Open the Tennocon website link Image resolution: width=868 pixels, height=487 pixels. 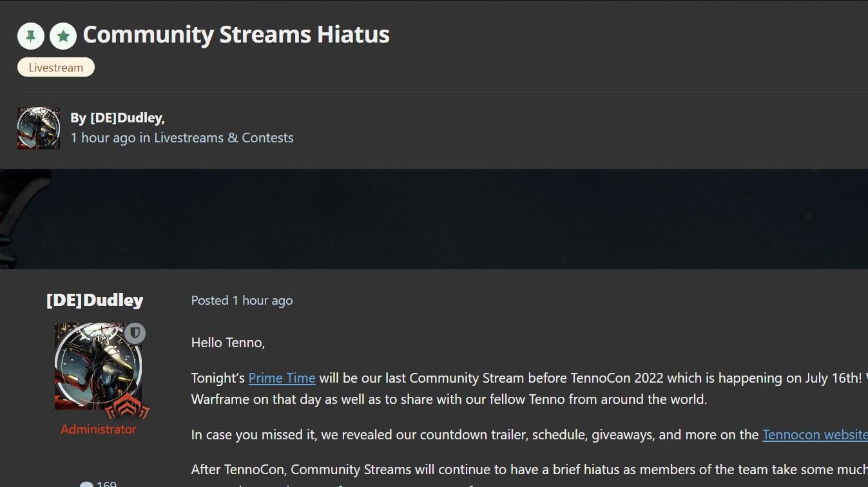[815, 435]
